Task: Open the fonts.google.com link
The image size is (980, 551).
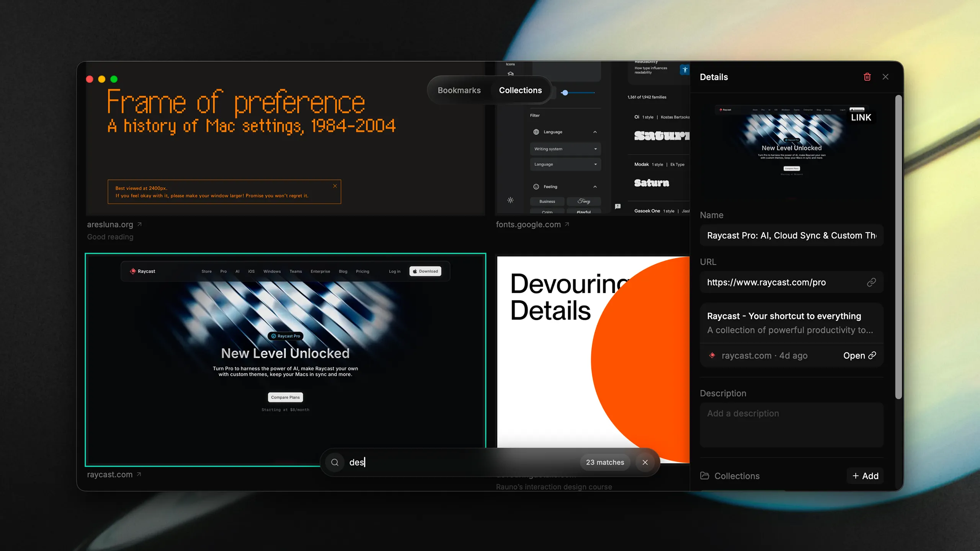Action: [528, 225]
